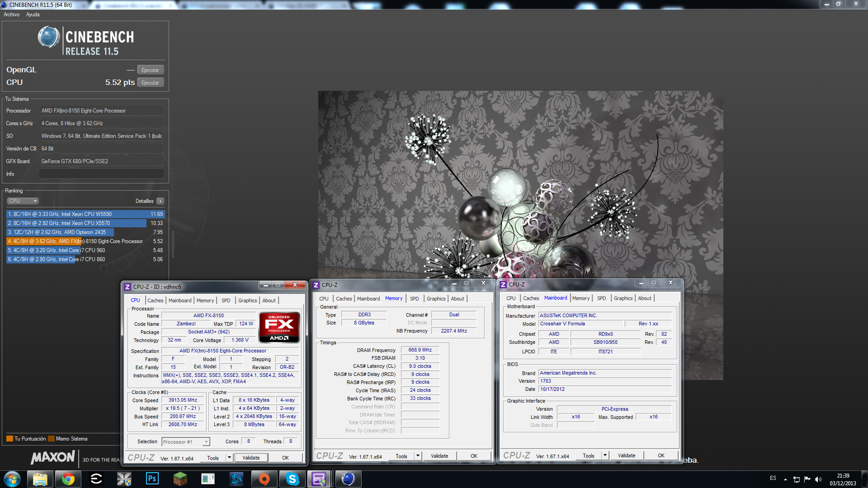Switch to Graphics tab in vdhnc6 window
Screen dimensions: 868x488
tap(248, 300)
